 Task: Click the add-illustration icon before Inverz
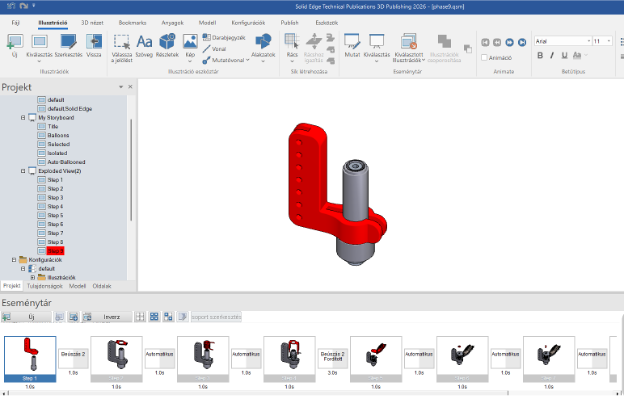pyautogui.click(x=73, y=317)
